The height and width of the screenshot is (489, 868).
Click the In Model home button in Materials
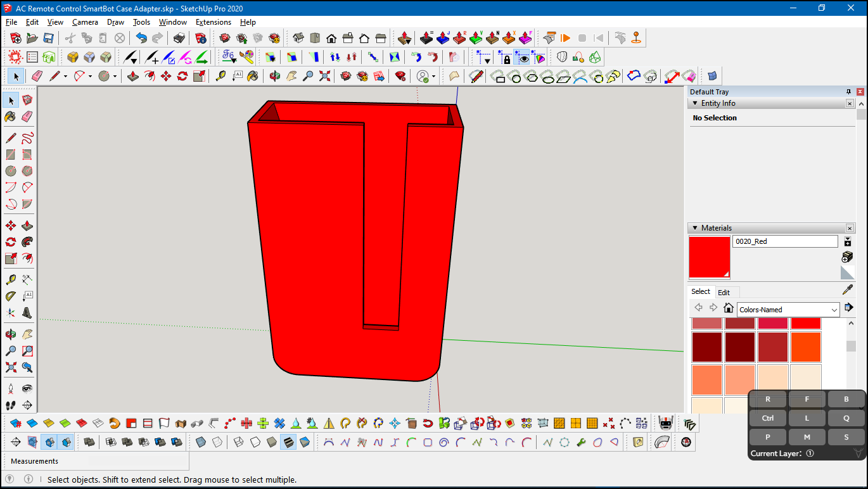click(728, 308)
